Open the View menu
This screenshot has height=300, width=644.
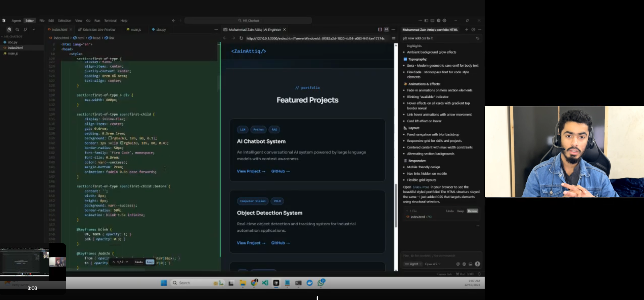coord(79,21)
